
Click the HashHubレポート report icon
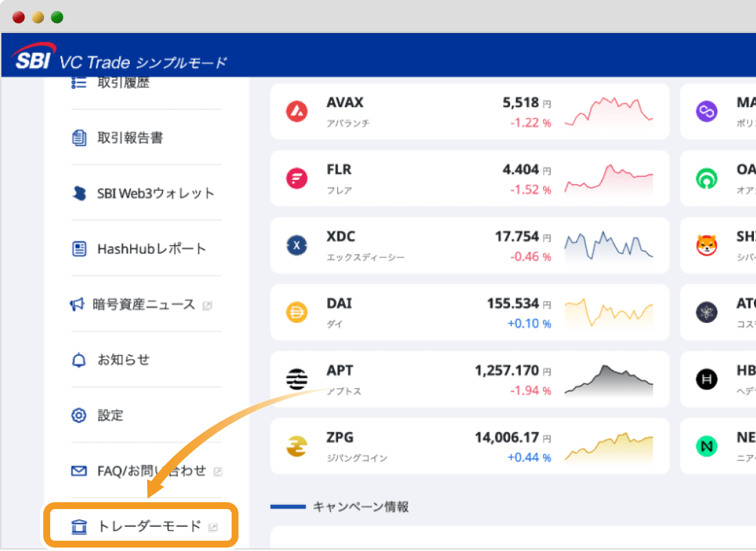79,249
